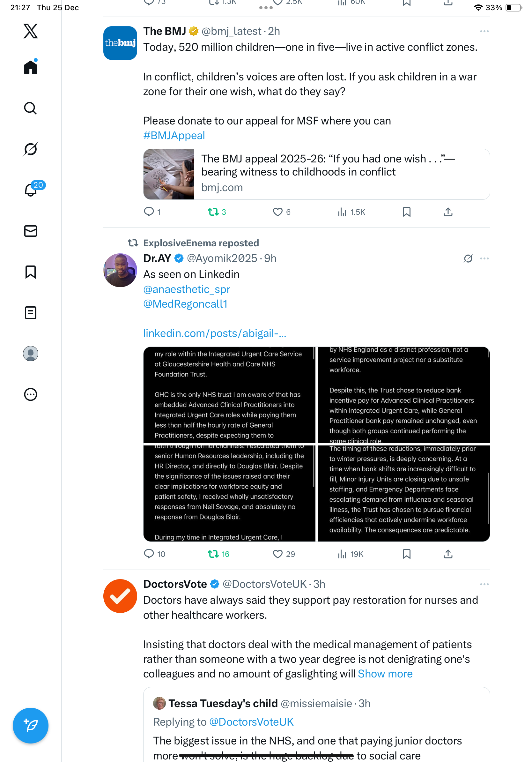Open more options on The BMJ post
532x762 pixels.
click(x=484, y=31)
